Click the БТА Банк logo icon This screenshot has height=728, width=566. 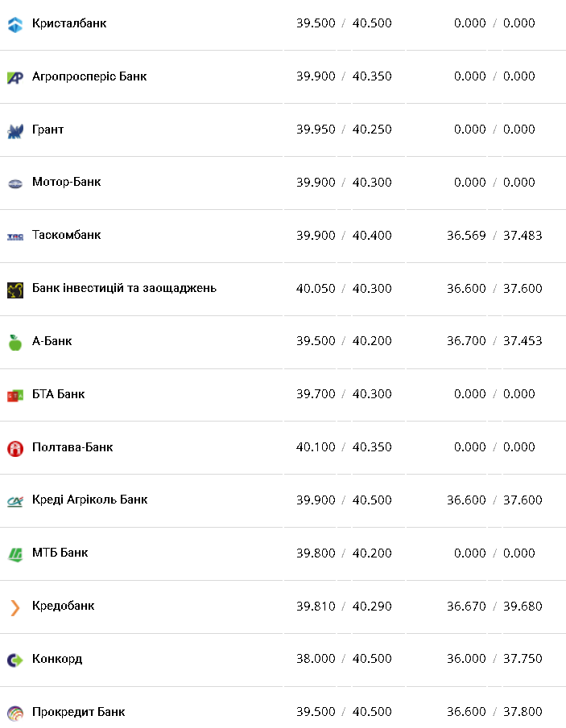15,395
